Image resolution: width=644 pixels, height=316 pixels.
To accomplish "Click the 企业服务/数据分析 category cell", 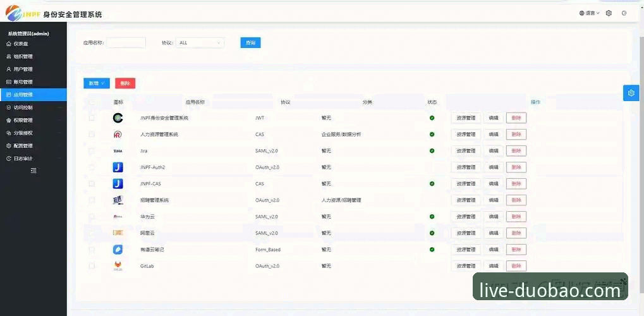I will pyautogui.click(x=341, y=135).
